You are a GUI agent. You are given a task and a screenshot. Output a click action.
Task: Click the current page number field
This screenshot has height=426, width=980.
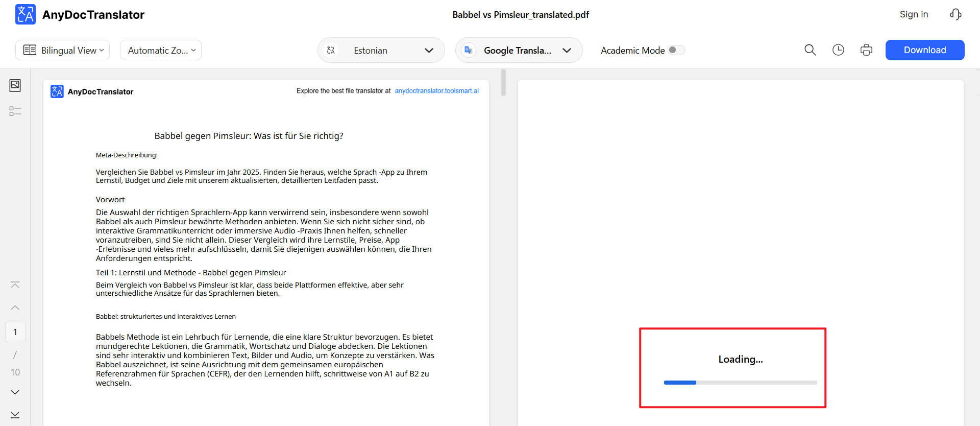15,332
